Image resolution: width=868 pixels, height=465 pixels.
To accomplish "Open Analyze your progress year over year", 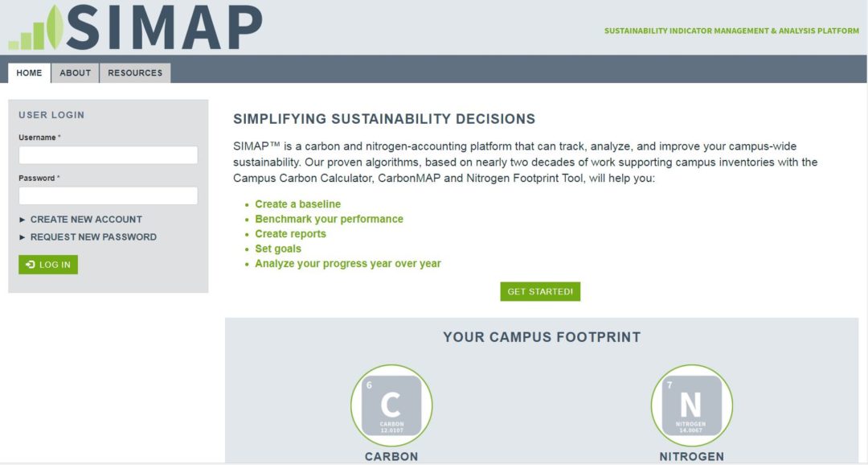I will pyautogui.click(x=348, y=264).
